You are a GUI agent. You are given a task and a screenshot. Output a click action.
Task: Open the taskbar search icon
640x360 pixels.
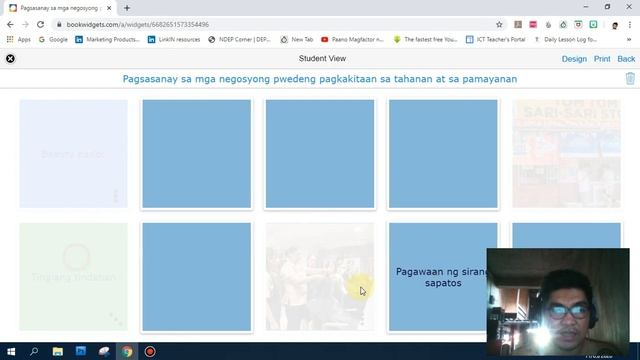click(34, 351)
